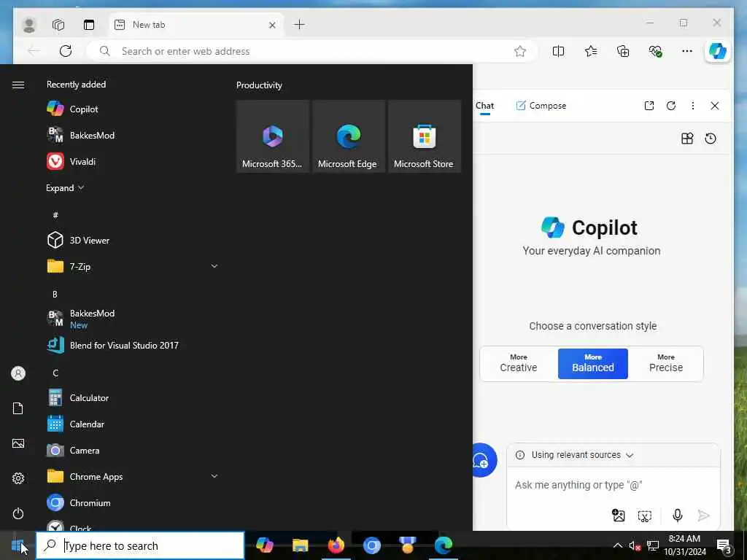Image resolution: width=747 pixels, height=560 pixels.
Task: Open Documents from Start sidebar
Action: click(18, 408)
